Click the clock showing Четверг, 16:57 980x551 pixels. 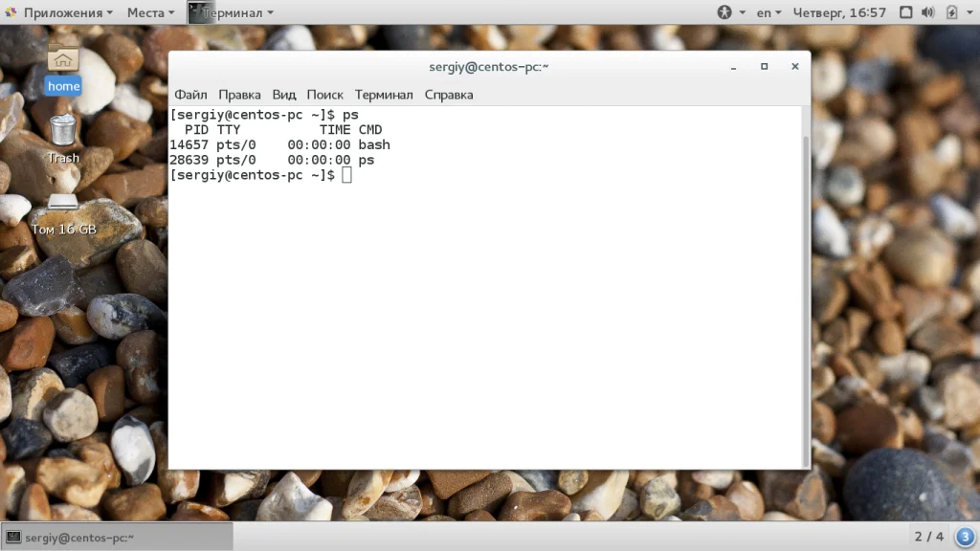[x=839, y=12]
